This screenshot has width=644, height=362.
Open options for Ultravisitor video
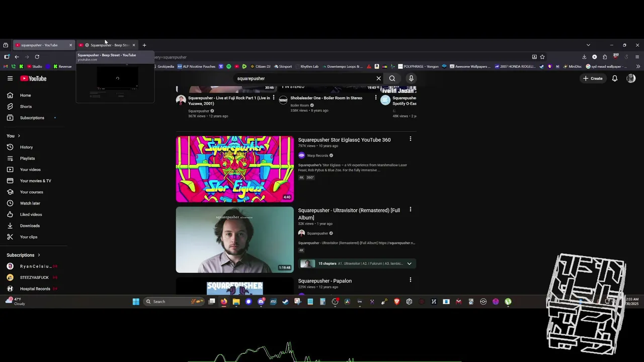[410, 209]
